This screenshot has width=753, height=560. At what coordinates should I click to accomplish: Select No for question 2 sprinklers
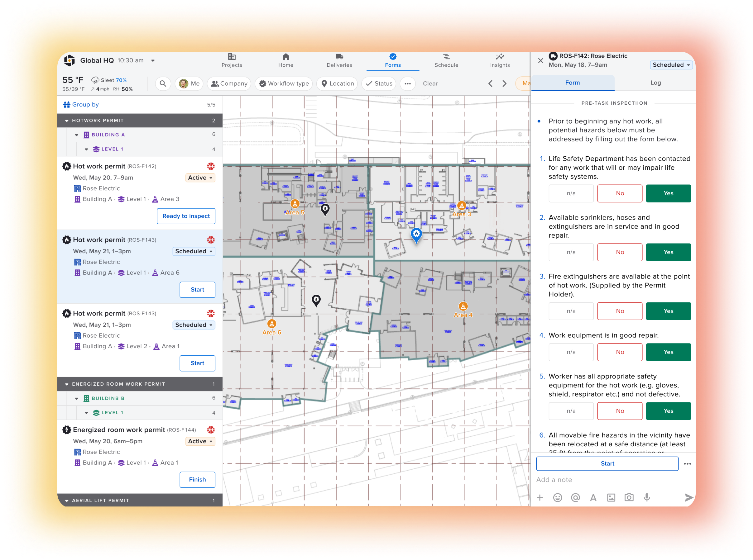click(x=619, y=252)
